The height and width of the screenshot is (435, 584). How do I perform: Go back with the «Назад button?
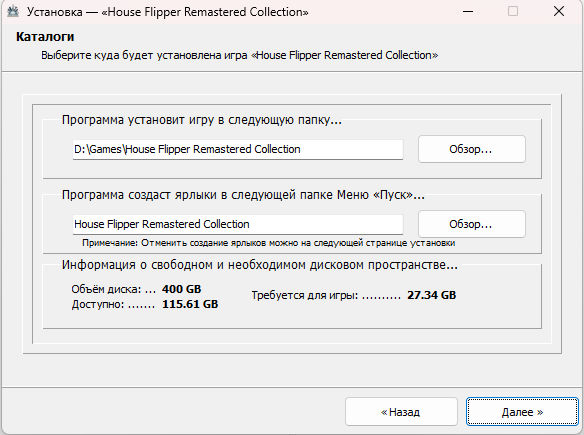point(401,412)
